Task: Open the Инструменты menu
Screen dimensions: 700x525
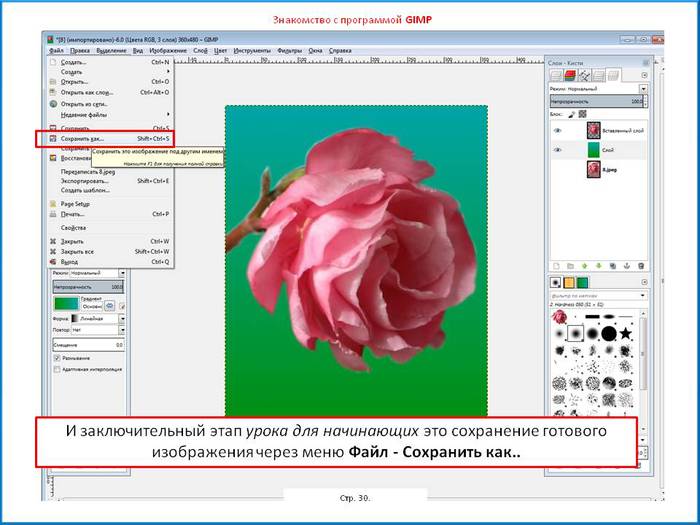Action: coord(252,51)
